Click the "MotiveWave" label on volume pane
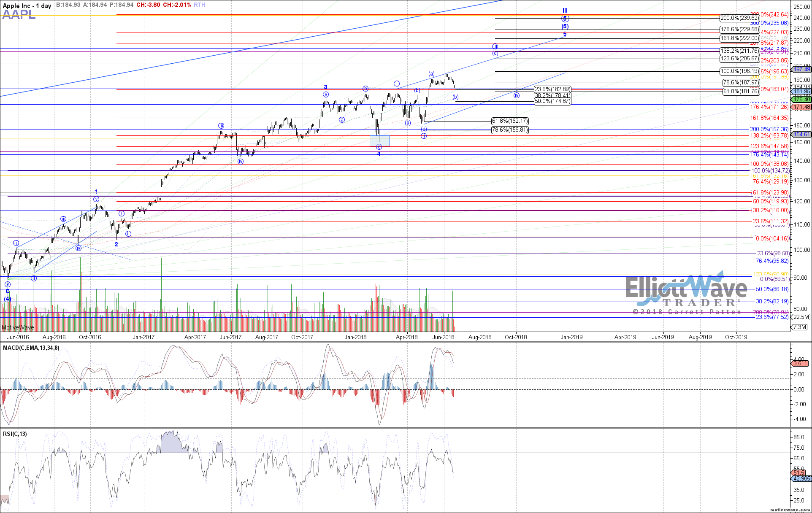This screenshot has width=812, height=513. (17, 327)
